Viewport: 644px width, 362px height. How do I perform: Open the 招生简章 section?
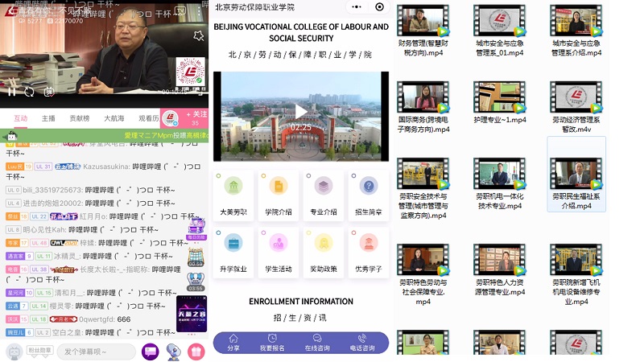click(369, 195)
